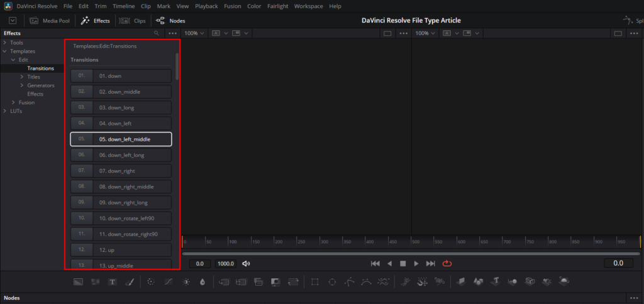Screen dimensions: 644x304
Task: Add a Text+ node from the toolbar
Action: pyautogui.click(x=113, y=282)
